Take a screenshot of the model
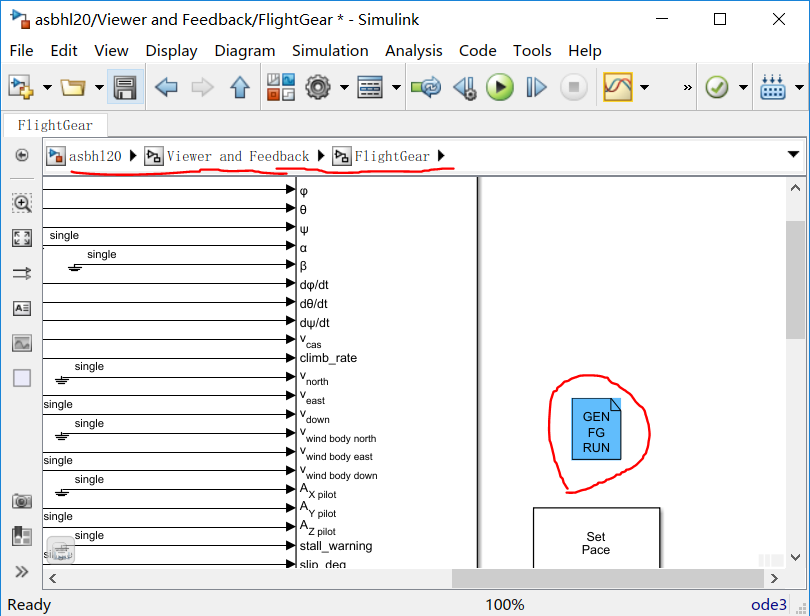 coord(23,501)
